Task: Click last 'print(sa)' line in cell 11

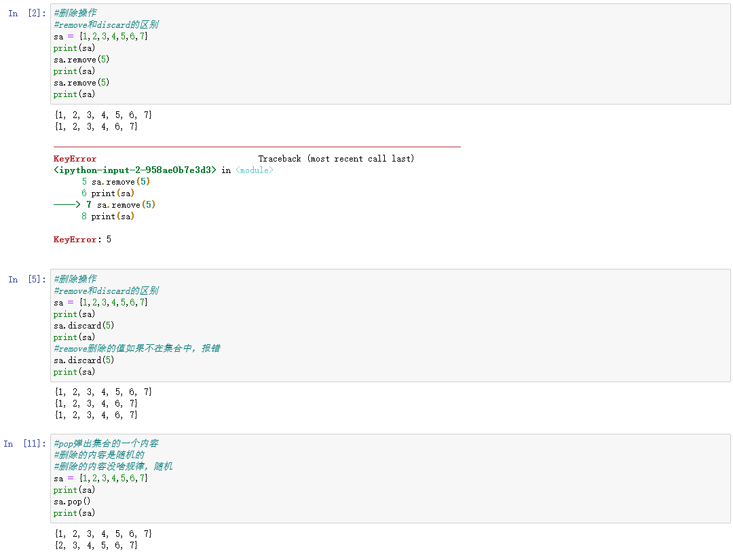Action: [75, 512]
